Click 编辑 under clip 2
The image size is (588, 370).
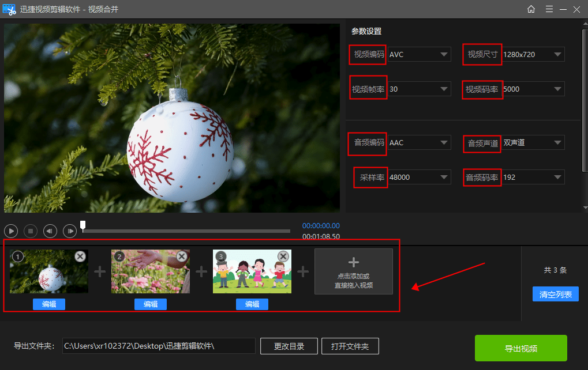coord(151,304)
